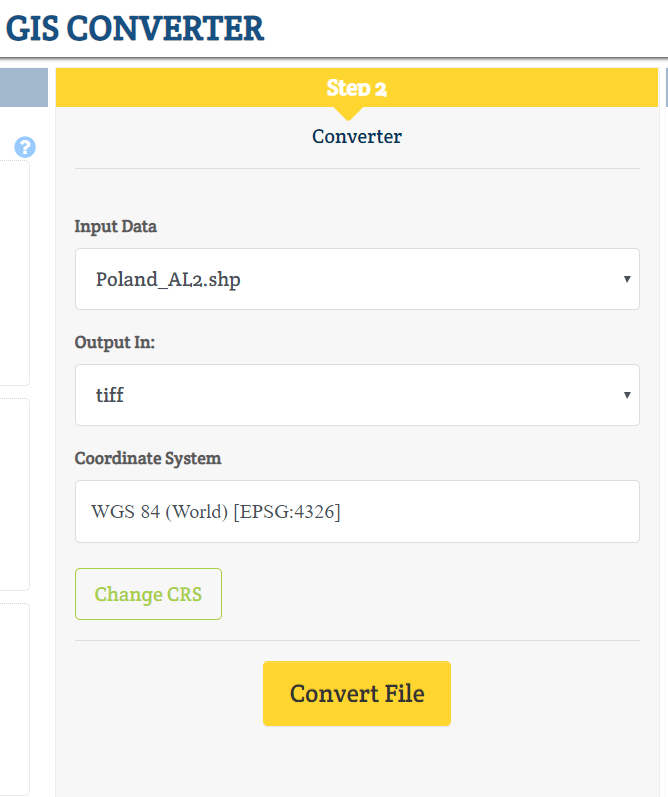The width and height of the screenshot is (668, 797).
Task: Click the Output In label
Action: [x=115, y=342]
